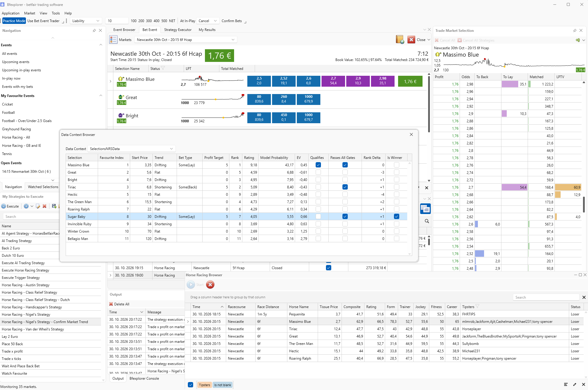Switch to the Strategy Executor tab
The height and width of the screenshot is (390, 588).
(x=178, y=29)
